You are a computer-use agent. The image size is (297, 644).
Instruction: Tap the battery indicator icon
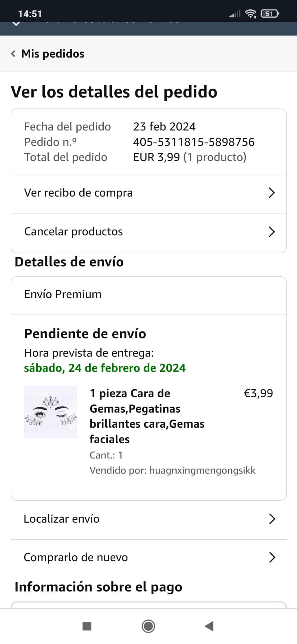(270, 14)
